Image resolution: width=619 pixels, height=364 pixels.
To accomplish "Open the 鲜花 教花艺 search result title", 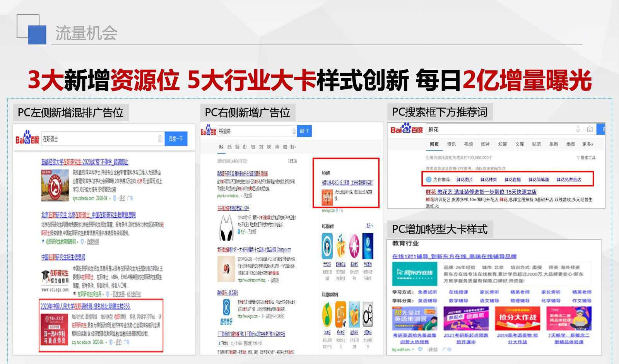I will (481, 191).
